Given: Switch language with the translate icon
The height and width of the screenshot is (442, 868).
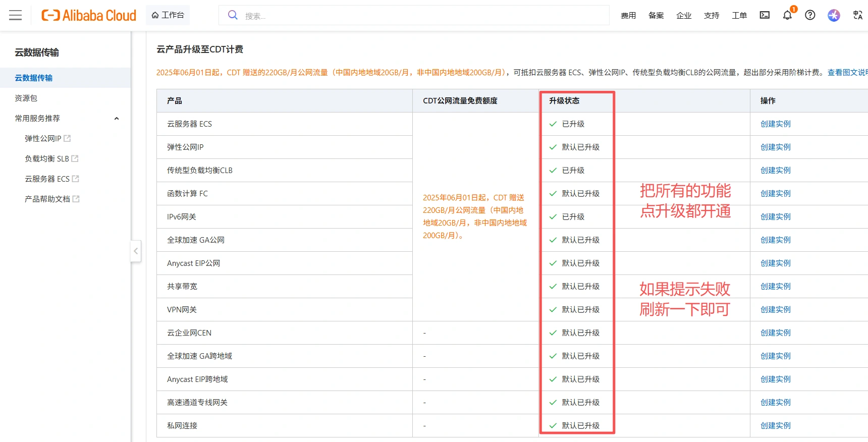Looking at the screenshot, I should tap(857, 15).
